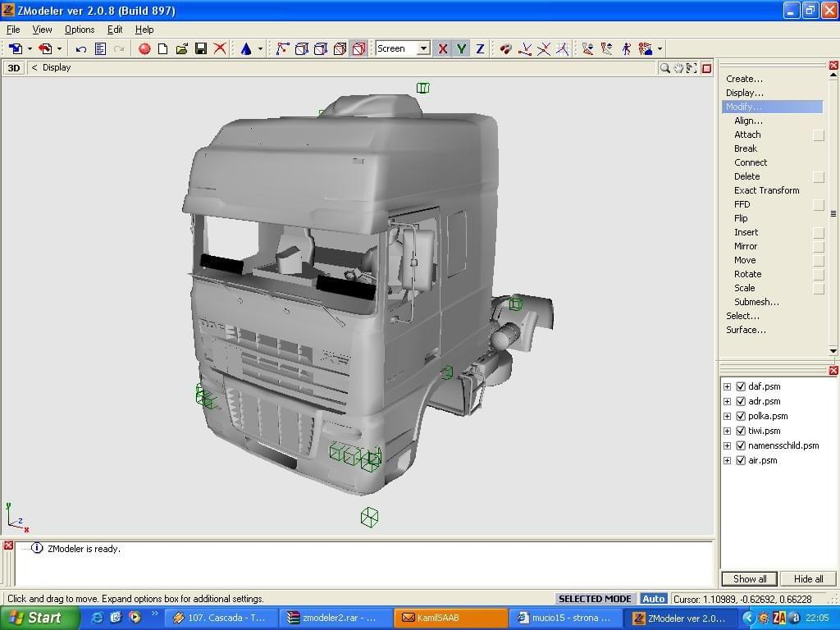This screenshot has width=840, height=630.
Task: Click the zoom magnifier in viewport header
Action: [664, 68]
